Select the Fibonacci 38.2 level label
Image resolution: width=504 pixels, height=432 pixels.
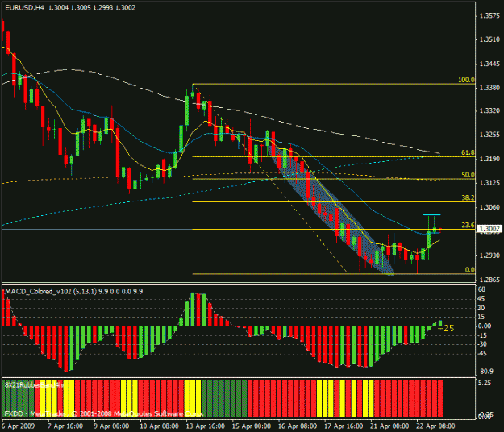pos(468,197)
